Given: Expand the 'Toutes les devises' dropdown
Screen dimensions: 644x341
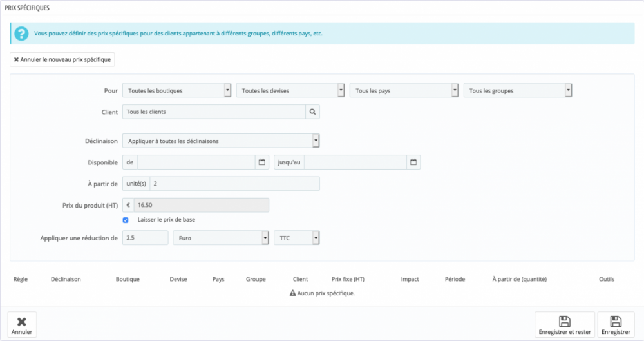Looking at the screenshot, I should tap(290, 91).
